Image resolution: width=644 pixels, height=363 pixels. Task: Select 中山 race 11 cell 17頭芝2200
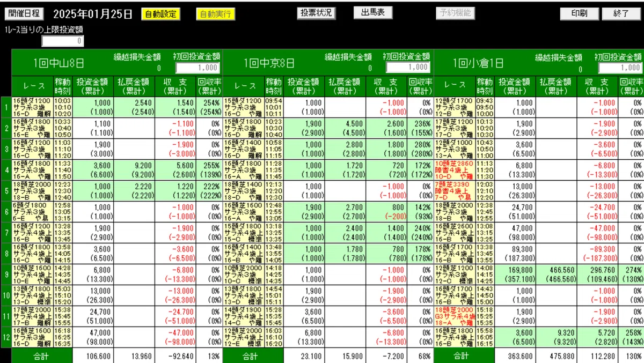(x=32, y=316)
